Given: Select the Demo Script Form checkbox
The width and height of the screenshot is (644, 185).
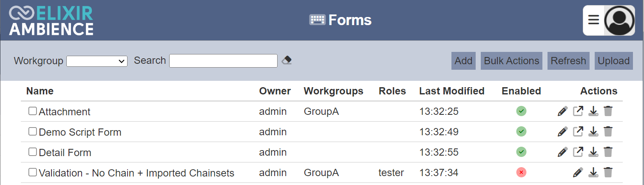Looking at the screenshot, I should pos(33,131).
